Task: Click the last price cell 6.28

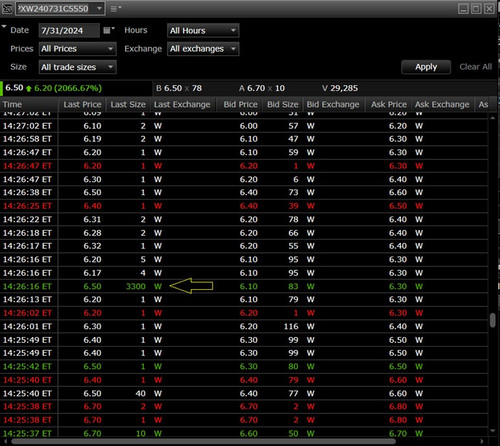Action: (92, 233)
